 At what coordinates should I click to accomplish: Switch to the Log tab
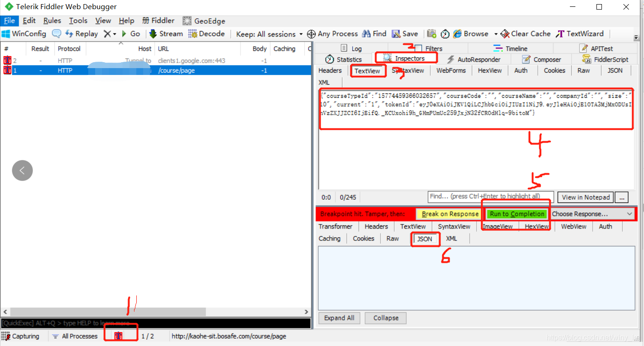click(x=351, y=48)
